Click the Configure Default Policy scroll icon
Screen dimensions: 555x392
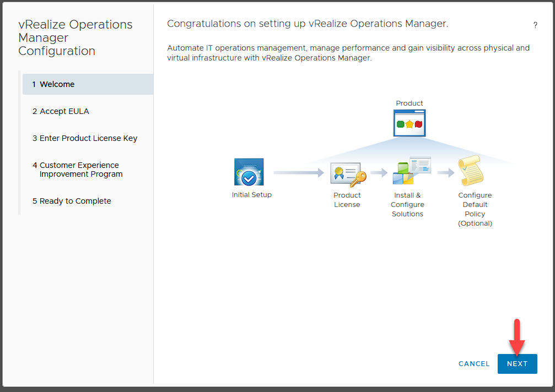pyautogui.click(x=471, y=171)
